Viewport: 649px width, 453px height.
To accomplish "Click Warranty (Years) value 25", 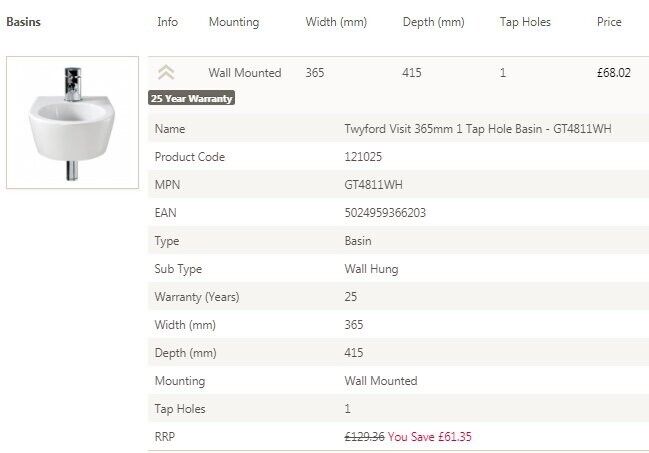I will point(351,297).
